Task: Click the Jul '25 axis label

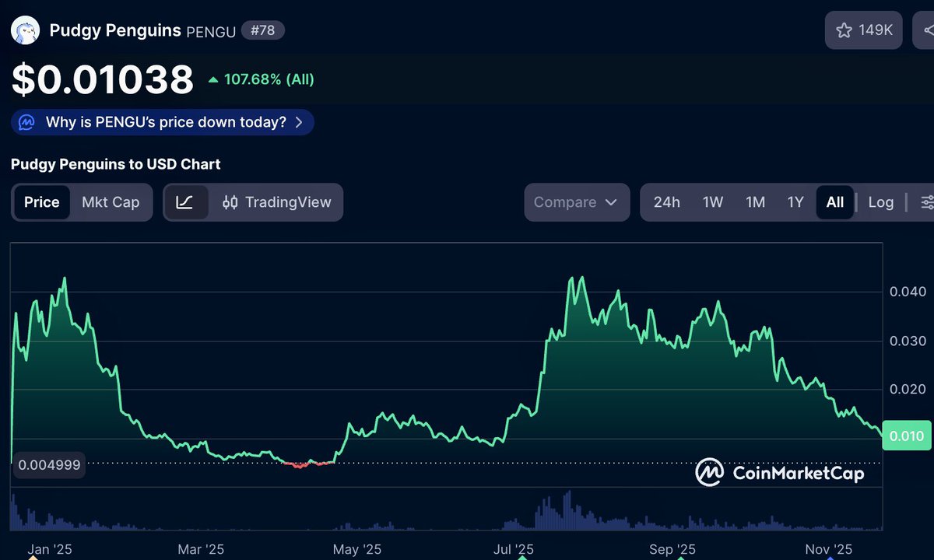Action: (x=514, y=549)
